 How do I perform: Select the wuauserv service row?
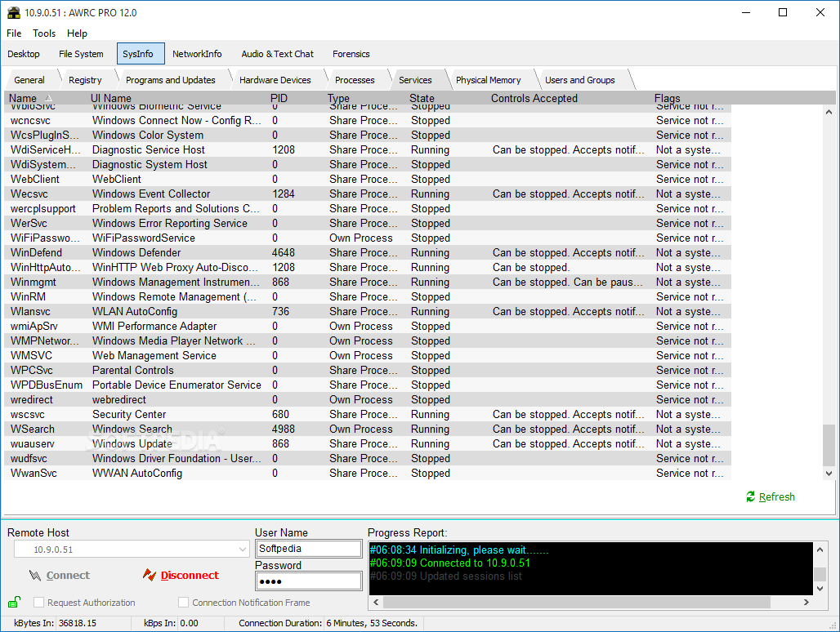tap(368, 443)
